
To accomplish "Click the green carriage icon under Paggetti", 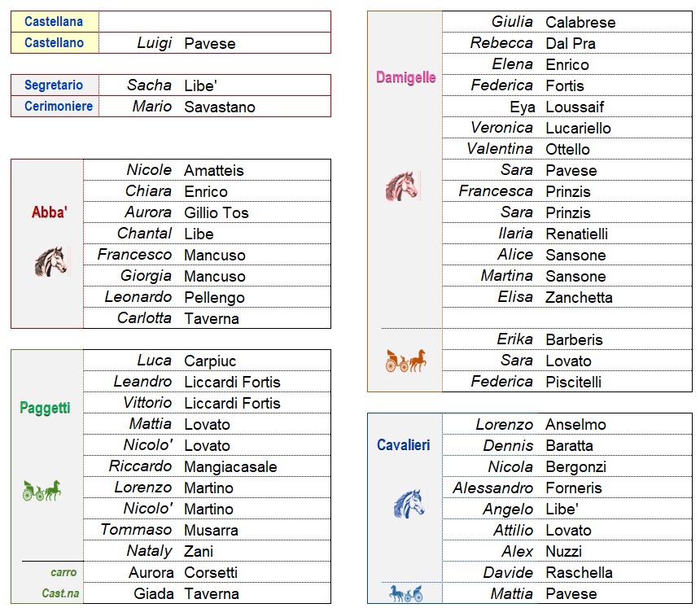I will tap(42, 490).
